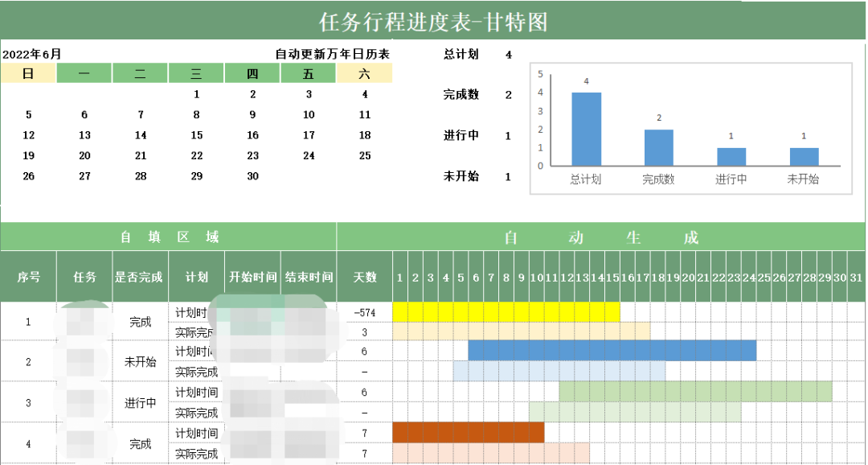
Task: Click the dark orange planned bar of task 4
Action: tap(469, 432)
